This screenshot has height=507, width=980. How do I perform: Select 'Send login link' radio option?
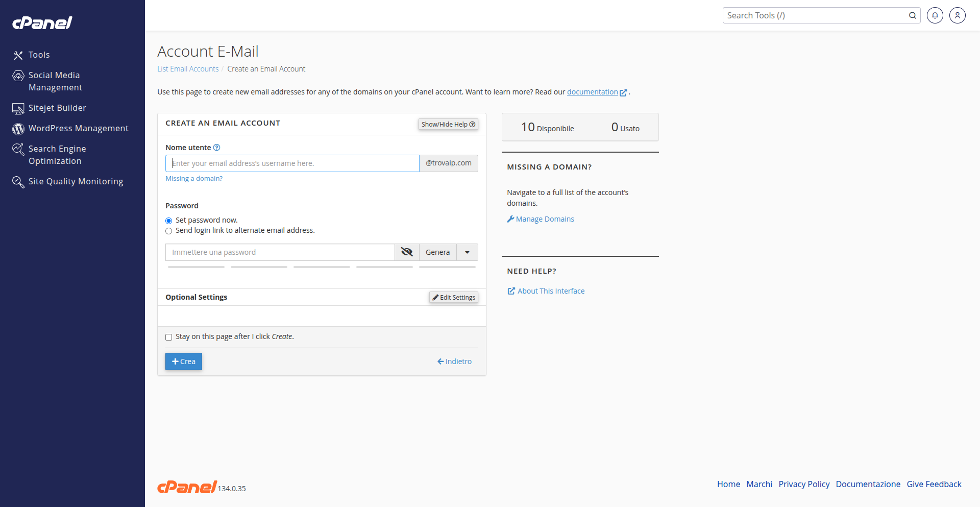(x=168, y=231)
